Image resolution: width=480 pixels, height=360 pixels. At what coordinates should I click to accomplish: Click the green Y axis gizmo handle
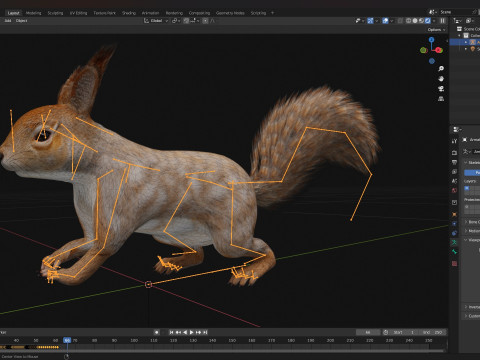[x=424, y=50]
